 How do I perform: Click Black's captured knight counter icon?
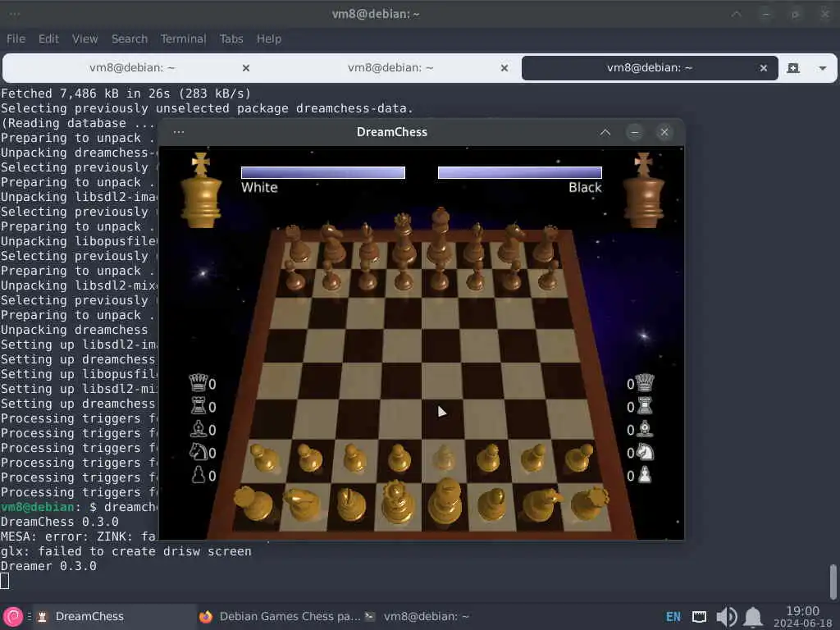[x=645, y=452]
